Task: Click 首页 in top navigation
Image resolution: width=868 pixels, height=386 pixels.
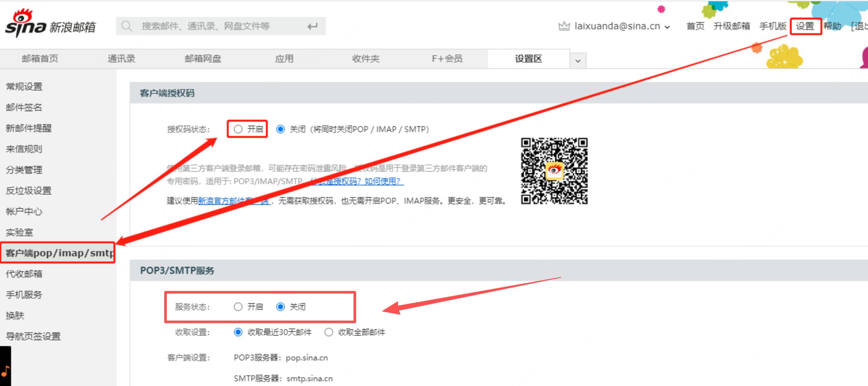Action: (x=696, y=26)
